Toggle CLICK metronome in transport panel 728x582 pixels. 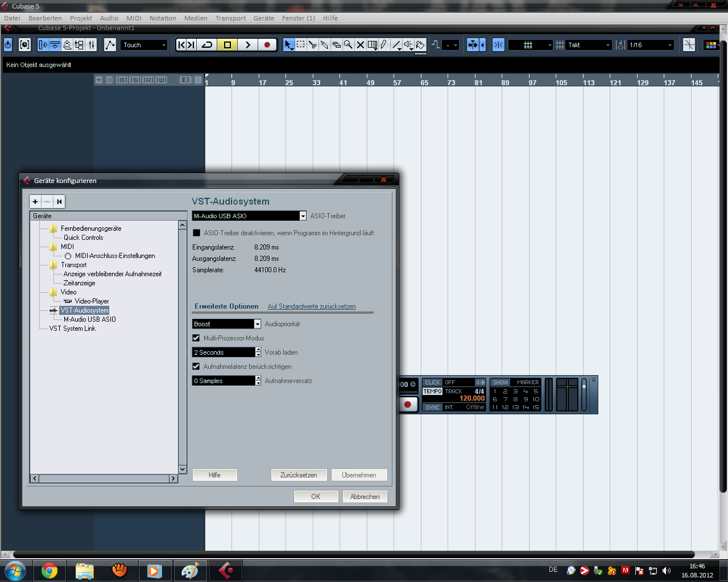tap(432, 383)
